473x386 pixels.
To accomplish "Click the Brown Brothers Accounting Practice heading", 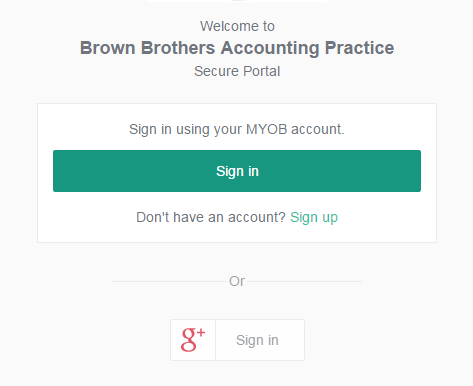I will [x=237, y=48].
